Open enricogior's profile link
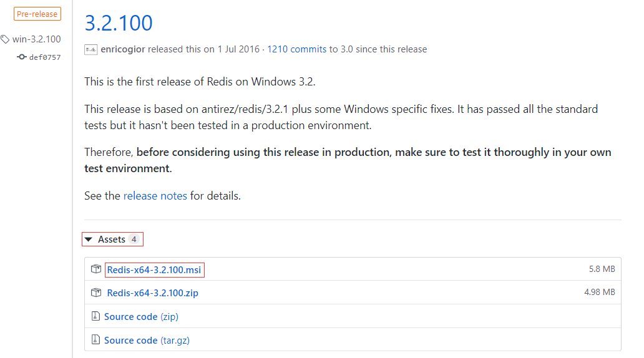The image size is (644, 358). (x=123, y=49)
